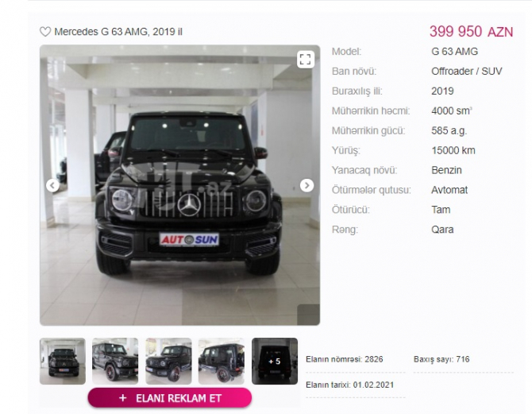Go to previous photo with left arrow

[52, 185]
